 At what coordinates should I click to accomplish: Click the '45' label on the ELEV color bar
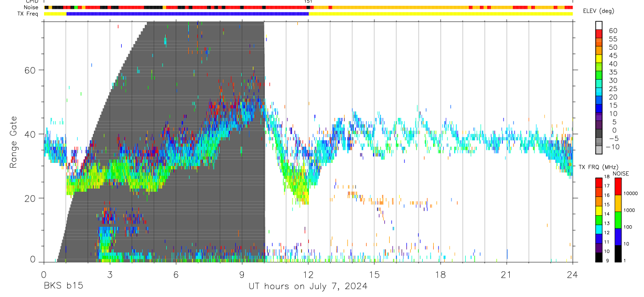[613, 56]
